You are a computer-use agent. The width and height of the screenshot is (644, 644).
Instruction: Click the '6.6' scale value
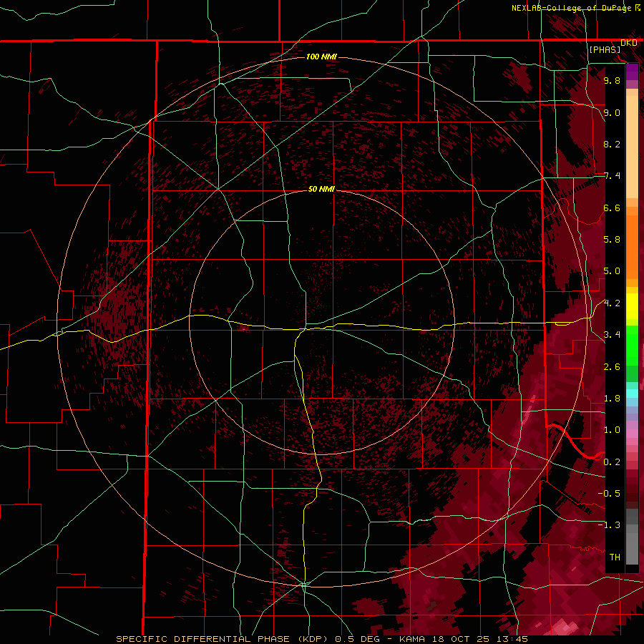click(x=612, y=208)
